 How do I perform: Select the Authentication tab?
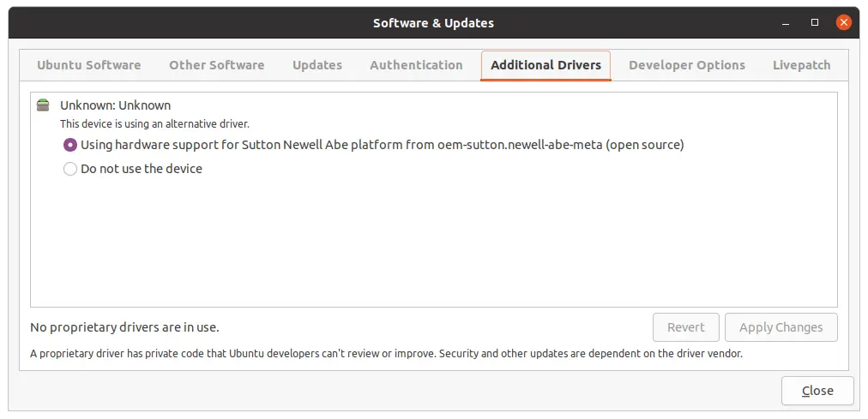tap(416, 65)
